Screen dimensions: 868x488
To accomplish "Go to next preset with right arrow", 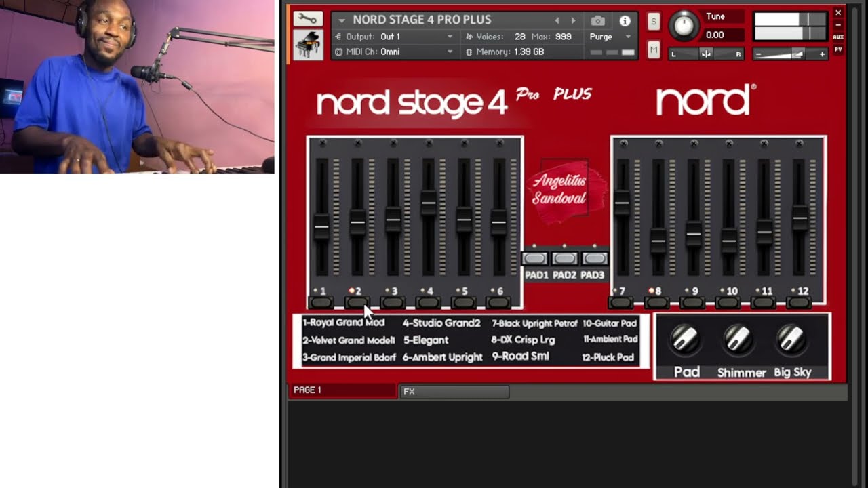I will click(x=574, y=20).
